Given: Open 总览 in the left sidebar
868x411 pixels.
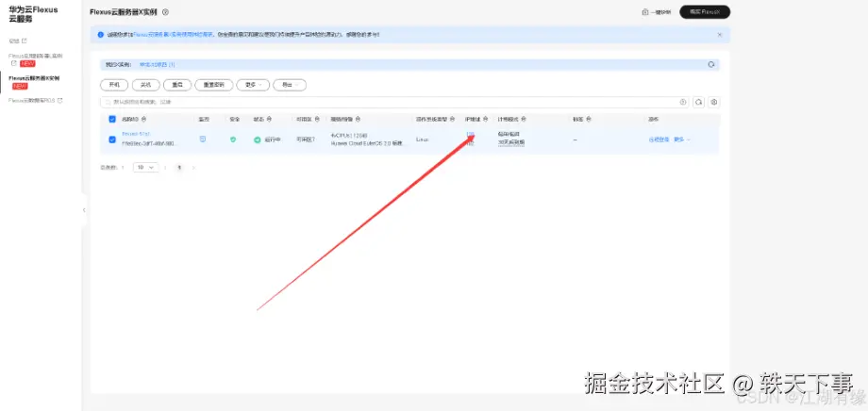Looking at the screenshot, I should (17, 41).
